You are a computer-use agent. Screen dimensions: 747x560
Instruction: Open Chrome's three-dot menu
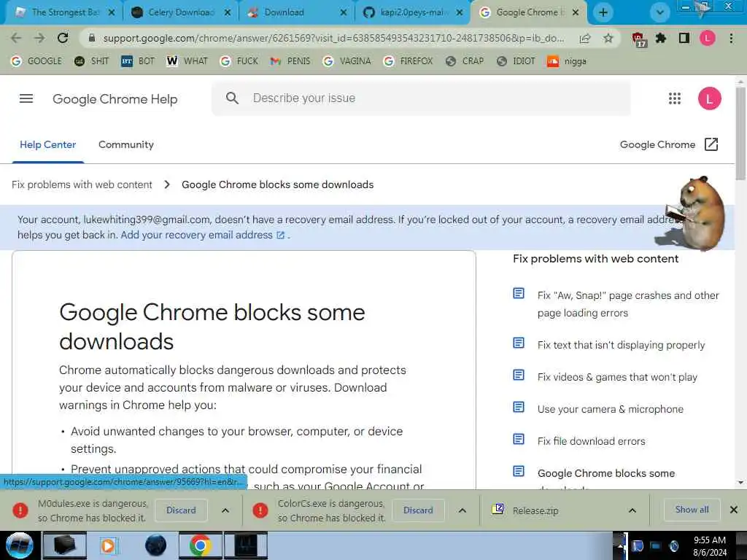pos(731,38)
